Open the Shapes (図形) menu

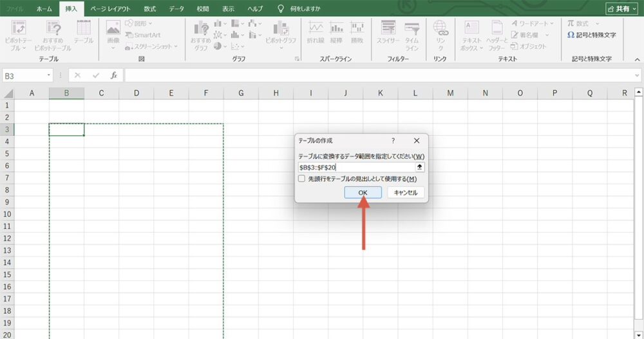(138, 23)
